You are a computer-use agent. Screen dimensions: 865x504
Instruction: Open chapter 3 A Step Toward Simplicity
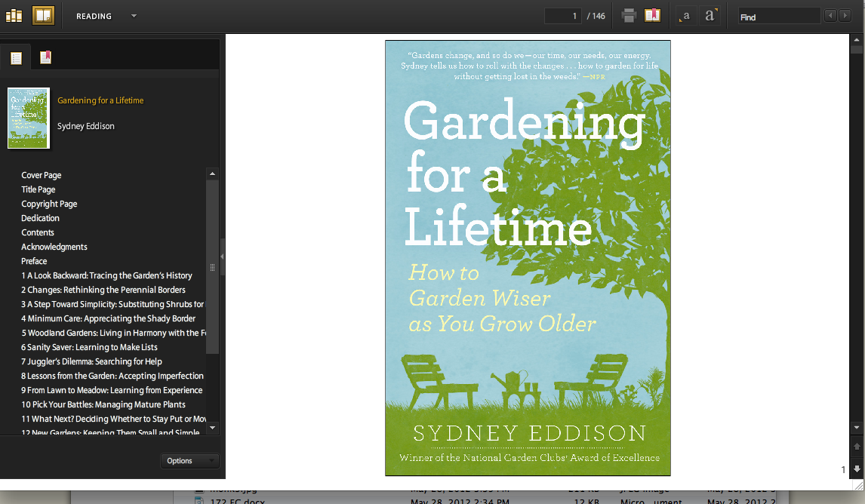112,304
